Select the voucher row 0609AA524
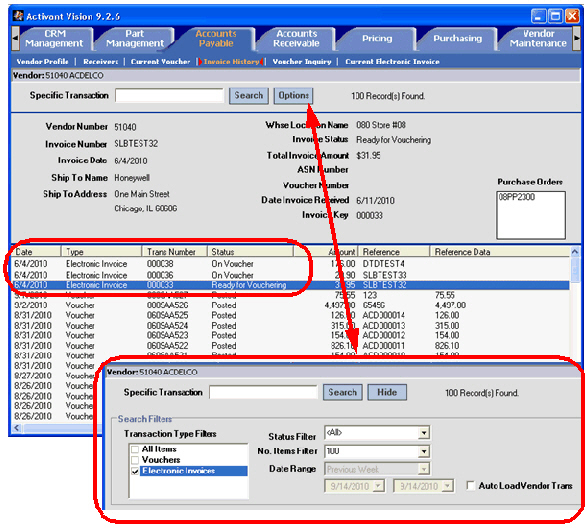587x528 pixels. point(291,325)
